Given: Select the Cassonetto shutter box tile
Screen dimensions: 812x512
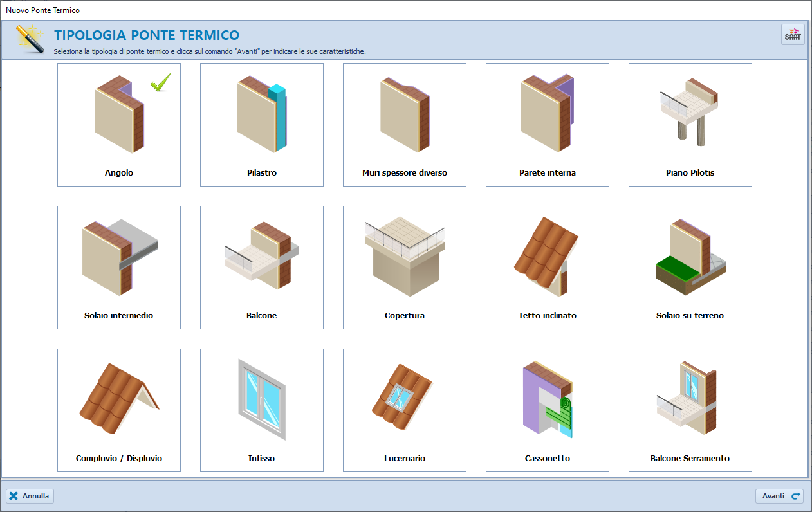Looking at the screenshot, I should point(548,410).
